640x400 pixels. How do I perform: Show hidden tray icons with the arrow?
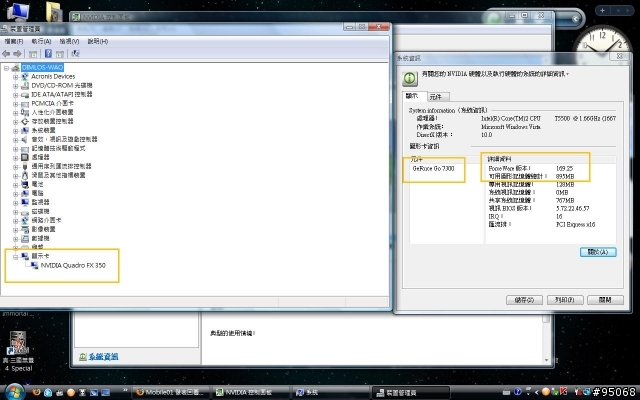[537, 393]
